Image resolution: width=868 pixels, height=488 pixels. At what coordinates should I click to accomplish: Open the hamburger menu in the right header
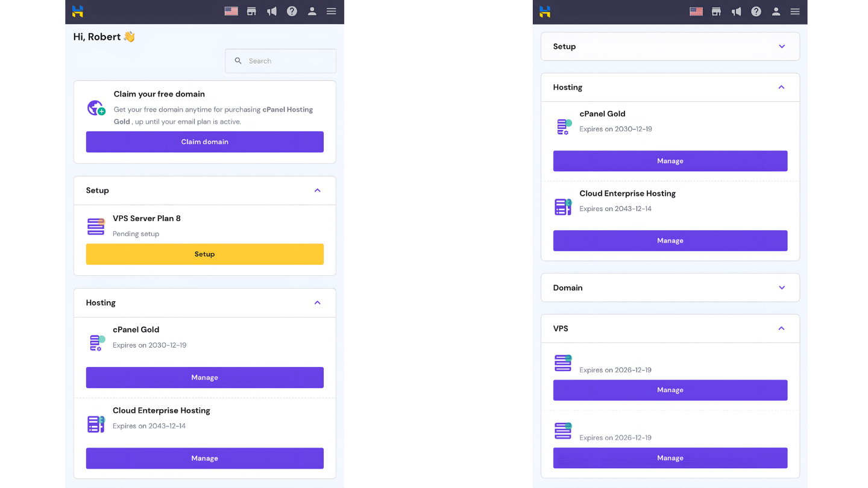[795, 11]
